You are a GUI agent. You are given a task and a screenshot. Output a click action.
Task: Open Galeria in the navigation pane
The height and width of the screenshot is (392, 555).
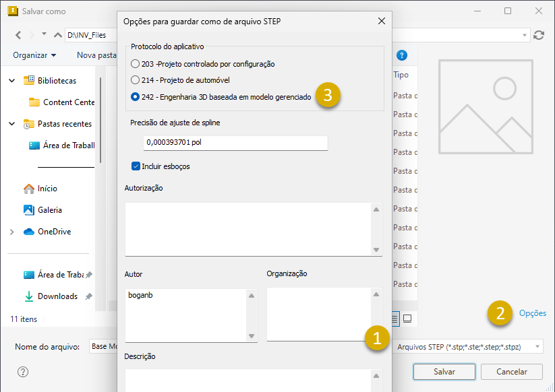[42, 210]
